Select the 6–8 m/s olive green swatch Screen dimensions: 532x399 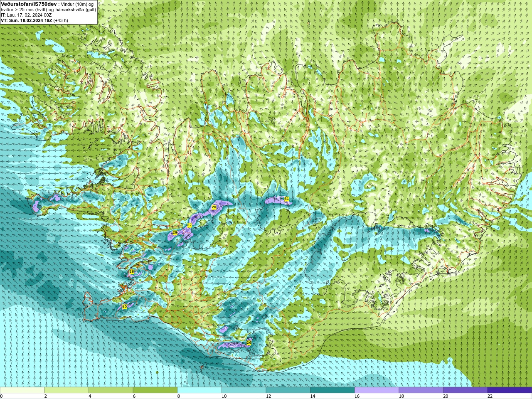coord(155,390)
